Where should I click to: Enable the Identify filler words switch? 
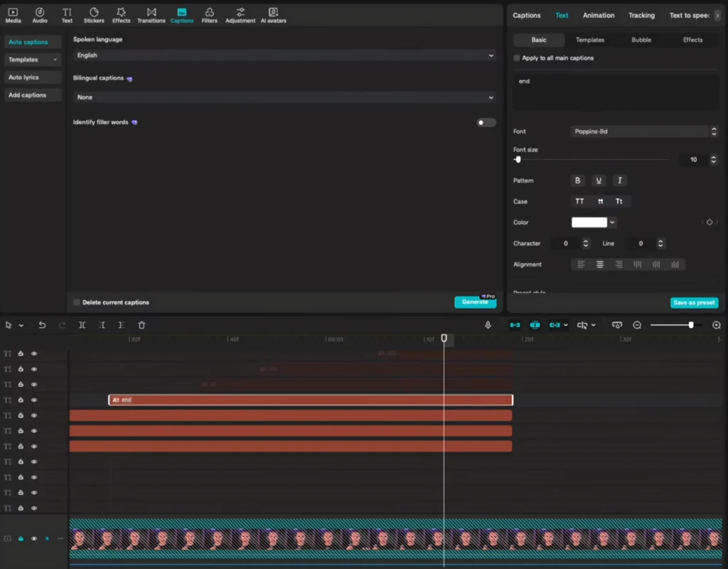point(486,122)
